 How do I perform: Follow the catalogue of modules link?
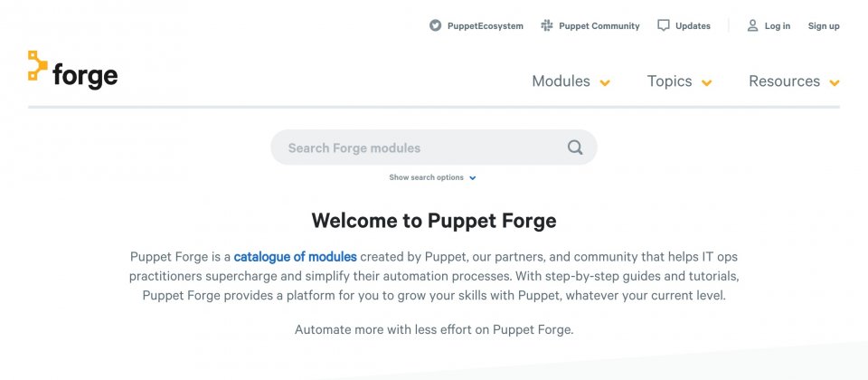pos(295,257)
